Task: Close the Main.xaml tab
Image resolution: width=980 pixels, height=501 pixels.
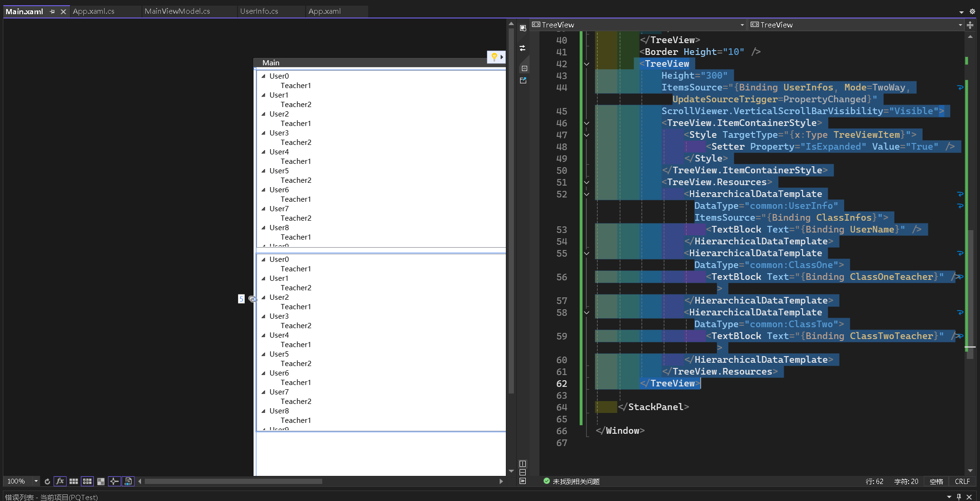Action: click(x=63, y=11)
